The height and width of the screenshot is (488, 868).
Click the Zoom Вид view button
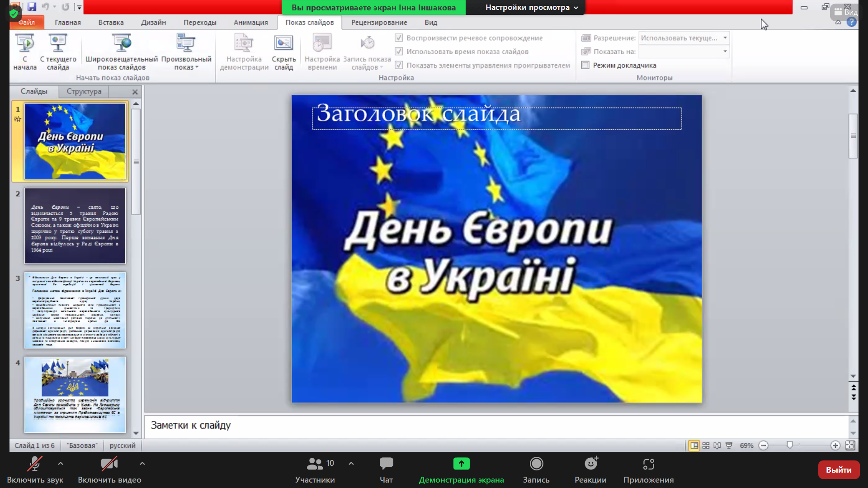coord(846,12)
